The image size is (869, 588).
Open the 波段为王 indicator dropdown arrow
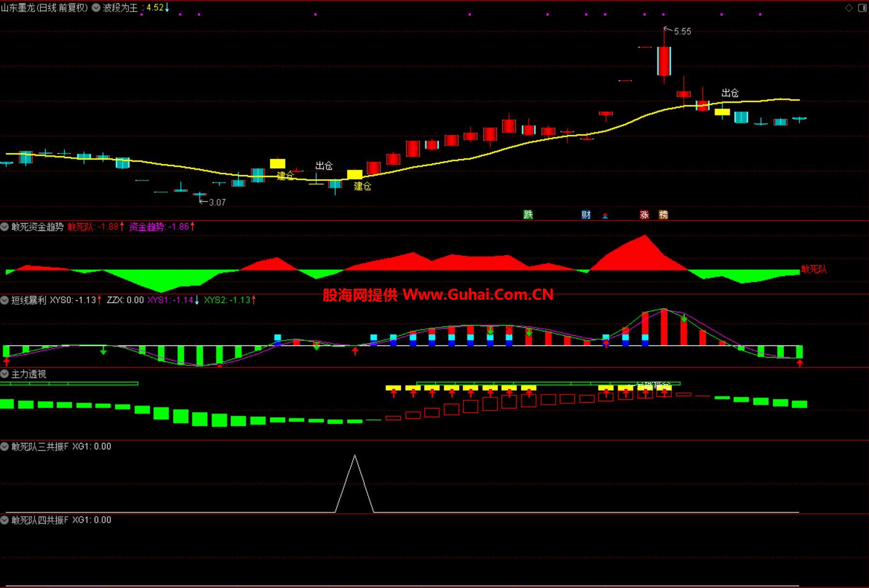pos(96,8)
